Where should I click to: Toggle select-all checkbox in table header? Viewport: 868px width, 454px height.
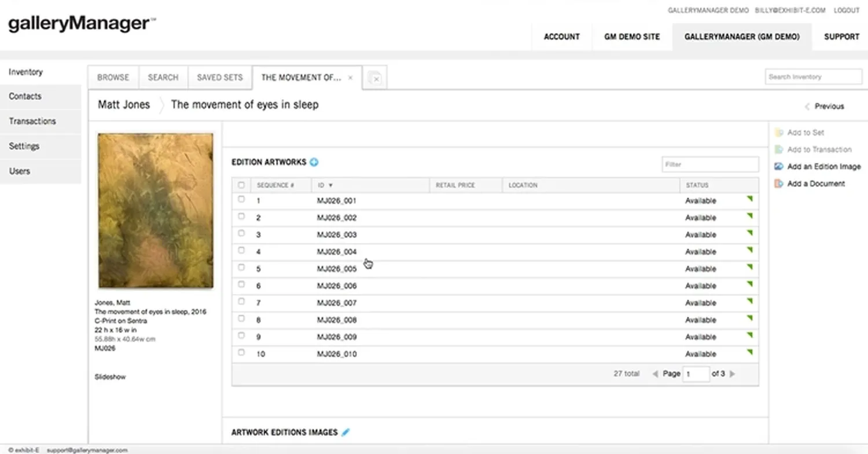(x=241, y=185)
